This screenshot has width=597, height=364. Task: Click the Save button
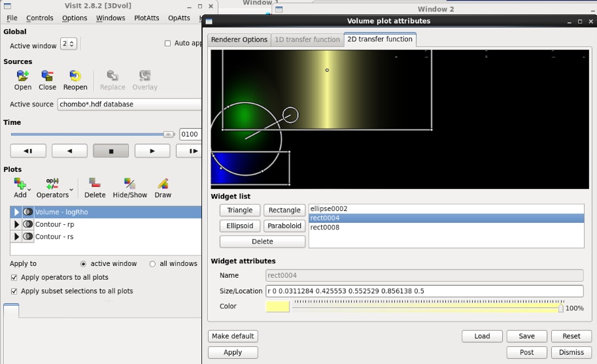pyautogui.click(x=526, y=337)
